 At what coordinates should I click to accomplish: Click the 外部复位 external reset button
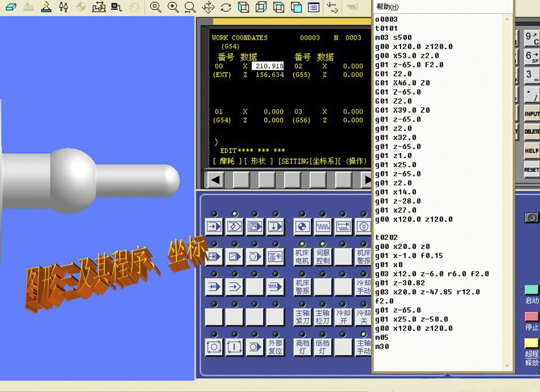pyautogui.click(x=275, y=347)
